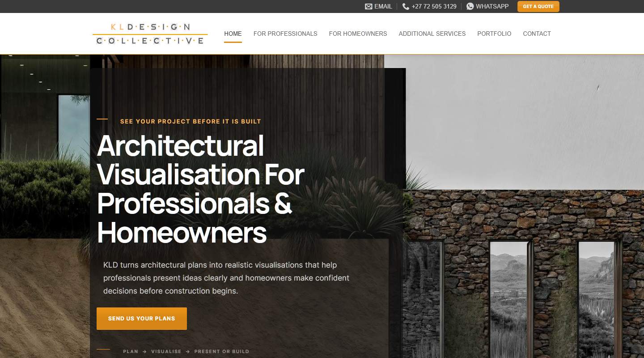Open the FOR PROFESSIONALS menu item

pyautogui.click(x=285, y=34)
